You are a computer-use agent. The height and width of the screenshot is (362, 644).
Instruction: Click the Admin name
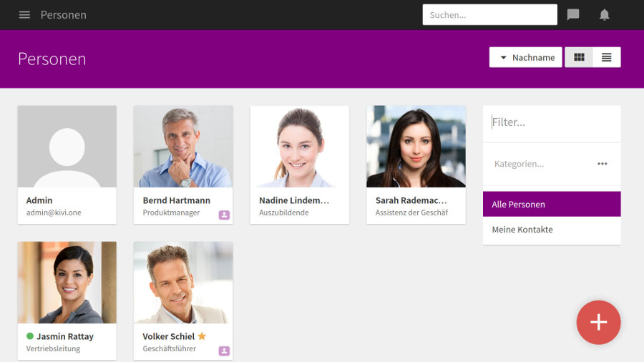pyautogui.click(x=39, y=200)
